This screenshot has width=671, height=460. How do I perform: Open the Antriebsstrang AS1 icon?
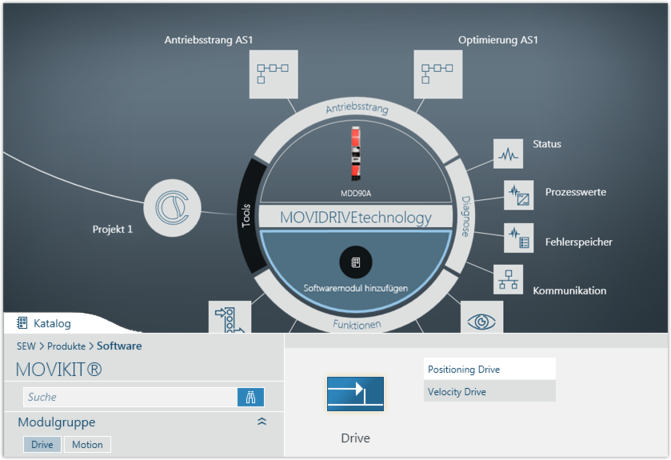(272, 74)
